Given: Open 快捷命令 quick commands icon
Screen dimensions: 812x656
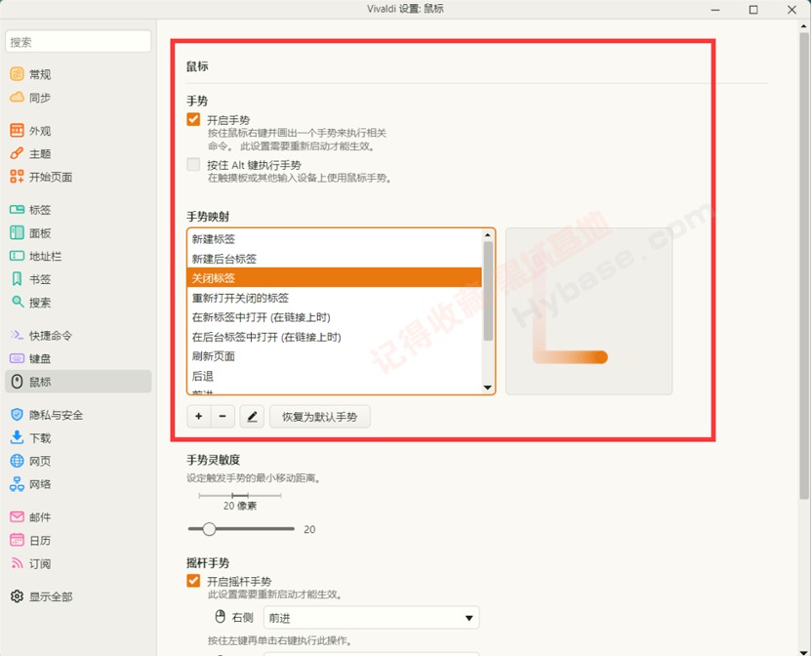Looking at the screenshot, I should coord(18,335).
